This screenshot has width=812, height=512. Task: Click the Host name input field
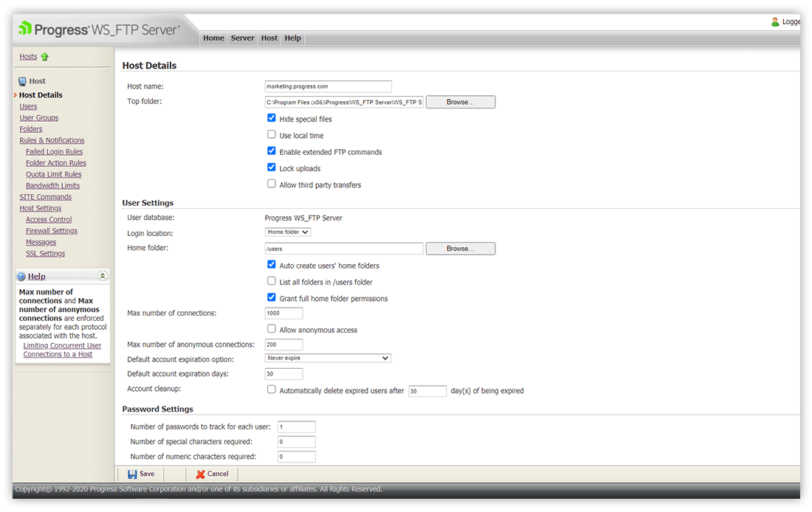[328, 86]
